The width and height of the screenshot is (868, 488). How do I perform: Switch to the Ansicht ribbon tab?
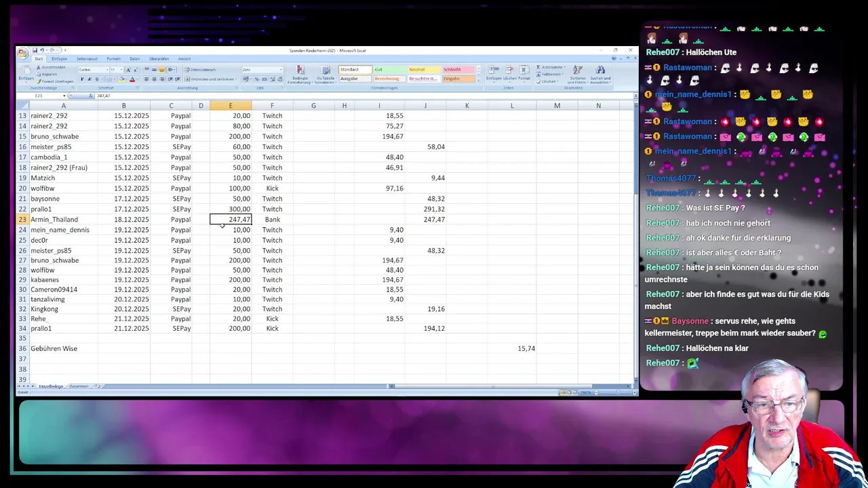[x=184, y=59]
